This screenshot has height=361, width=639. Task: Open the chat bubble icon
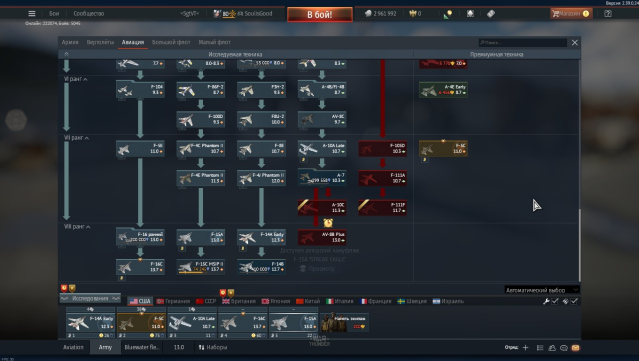pos(564,348)
